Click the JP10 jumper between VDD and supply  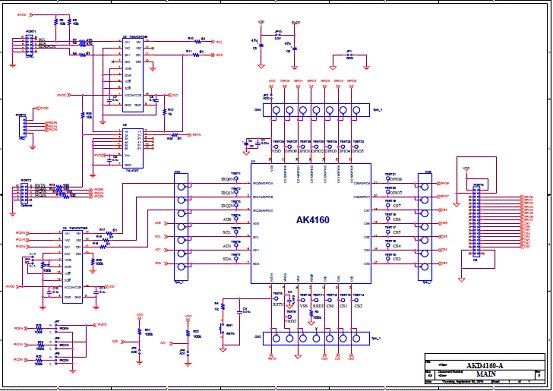coord(278,35)
